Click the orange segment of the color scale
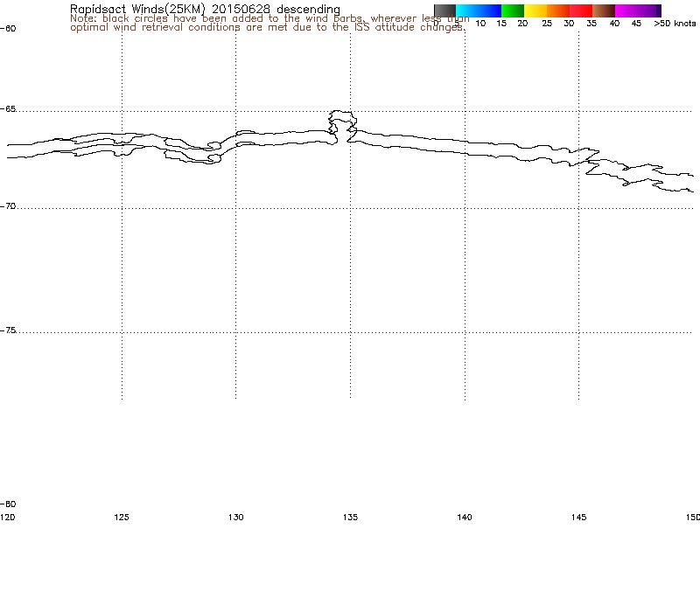 click(558, 11)
